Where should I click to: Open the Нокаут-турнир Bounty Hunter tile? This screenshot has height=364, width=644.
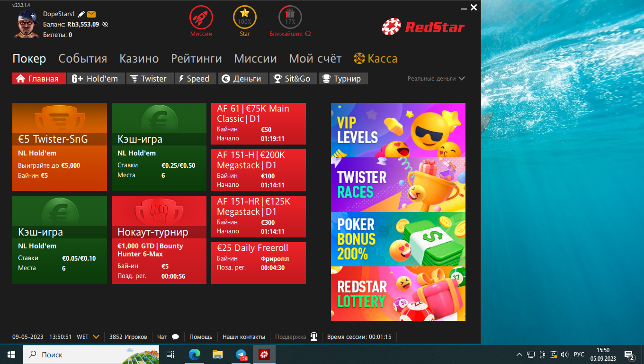(x=159, y=240)
